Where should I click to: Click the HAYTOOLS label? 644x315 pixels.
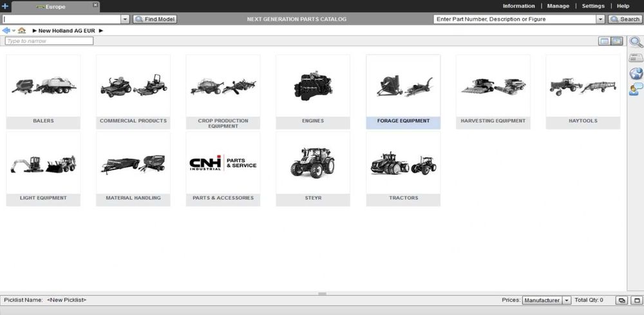click(x=583, y=120)
